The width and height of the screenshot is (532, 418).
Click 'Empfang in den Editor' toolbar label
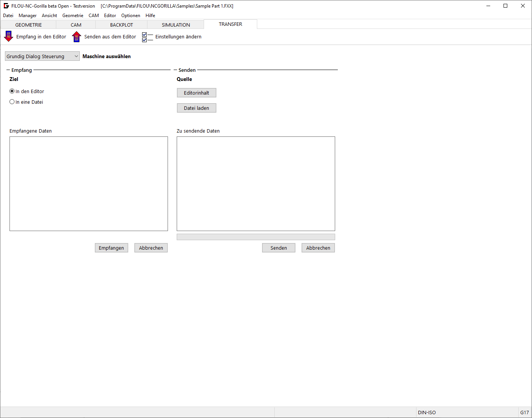point(41,37)
